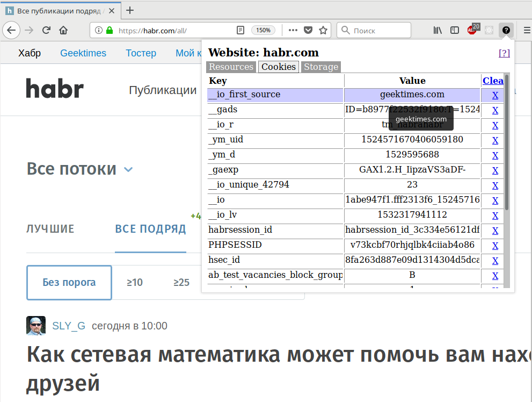Delete the _ym_uid cookie
Image resolution: width=532 pixels, height=402 pixels.
click(495, 140)
